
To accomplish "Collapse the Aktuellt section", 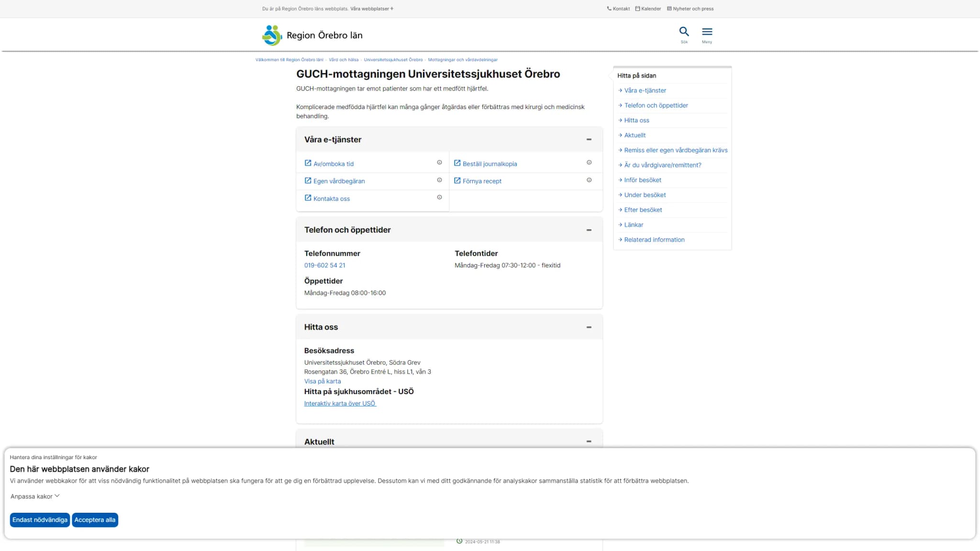I will pyautogui.click(x=589, y=441).
